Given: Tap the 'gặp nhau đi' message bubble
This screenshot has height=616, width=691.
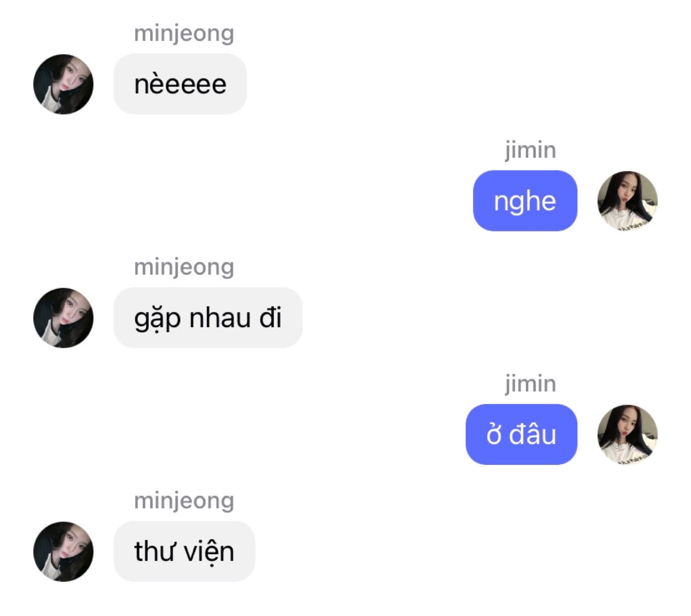Looking at the screenshot, I should tap(208, 318).
